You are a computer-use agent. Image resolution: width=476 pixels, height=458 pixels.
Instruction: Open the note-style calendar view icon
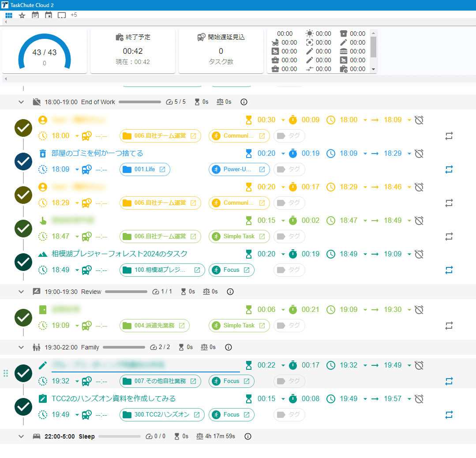35,15
